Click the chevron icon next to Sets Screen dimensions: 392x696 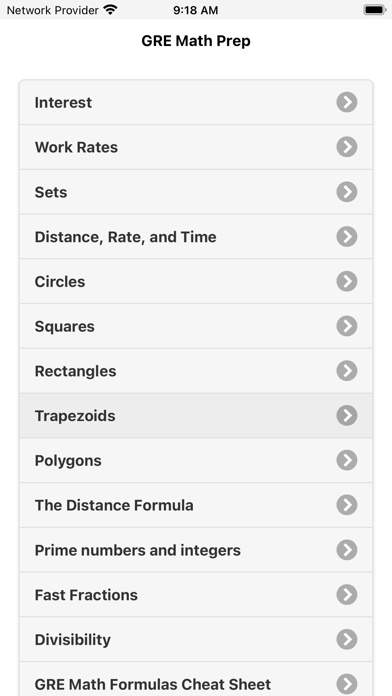[347, 192]
